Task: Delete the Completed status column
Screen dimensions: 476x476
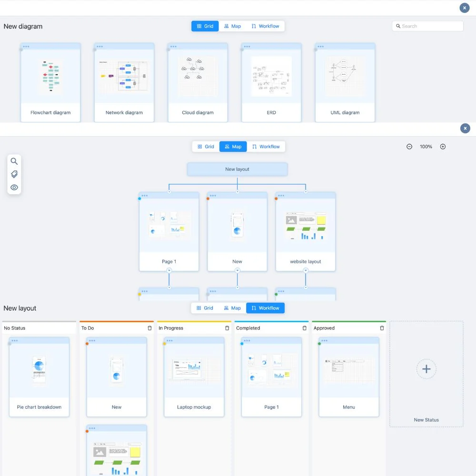Action: tap(304, 328)
